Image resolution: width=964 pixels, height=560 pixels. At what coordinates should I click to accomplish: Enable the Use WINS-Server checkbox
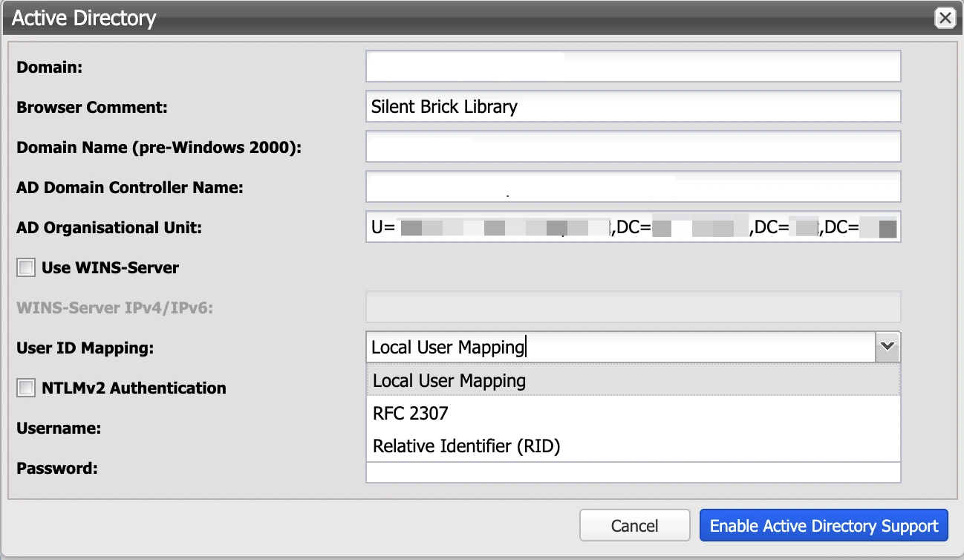click(27, 268)
